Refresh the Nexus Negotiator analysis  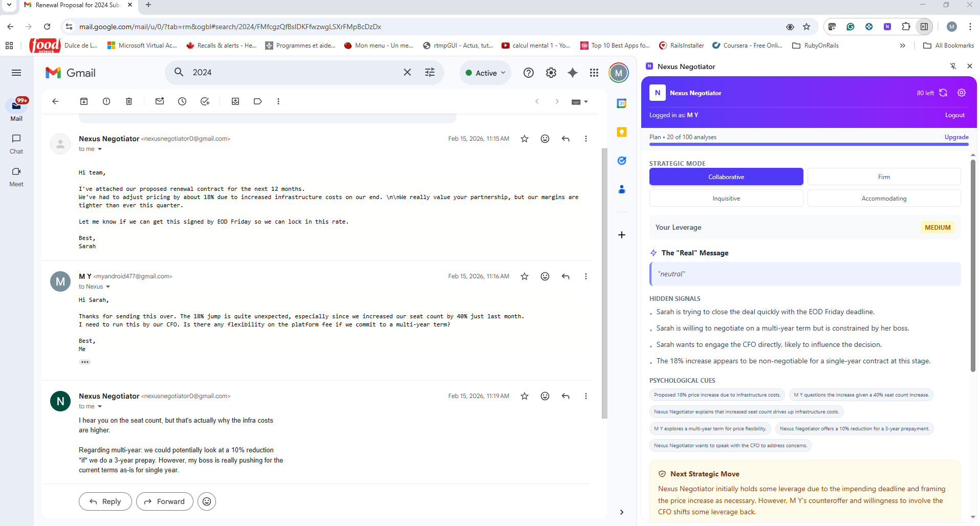tap(943, 93)
